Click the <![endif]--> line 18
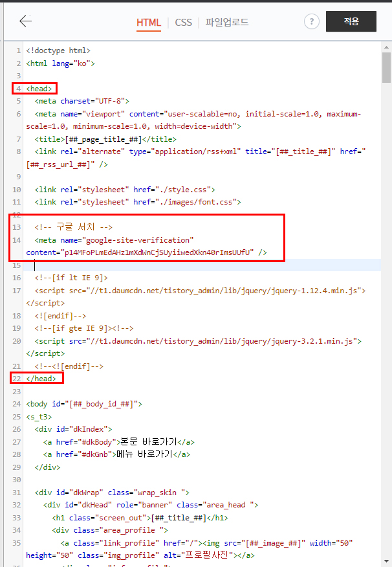 (60, 316)
